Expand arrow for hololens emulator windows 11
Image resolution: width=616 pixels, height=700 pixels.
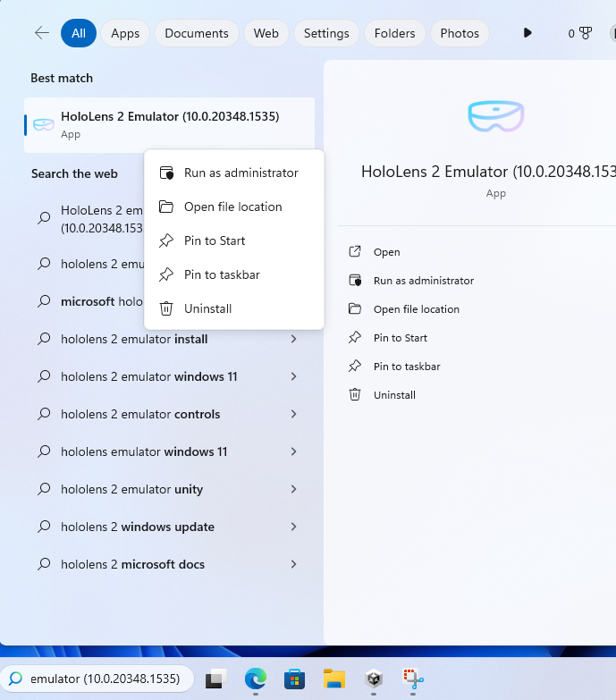[x=294, y=451]
